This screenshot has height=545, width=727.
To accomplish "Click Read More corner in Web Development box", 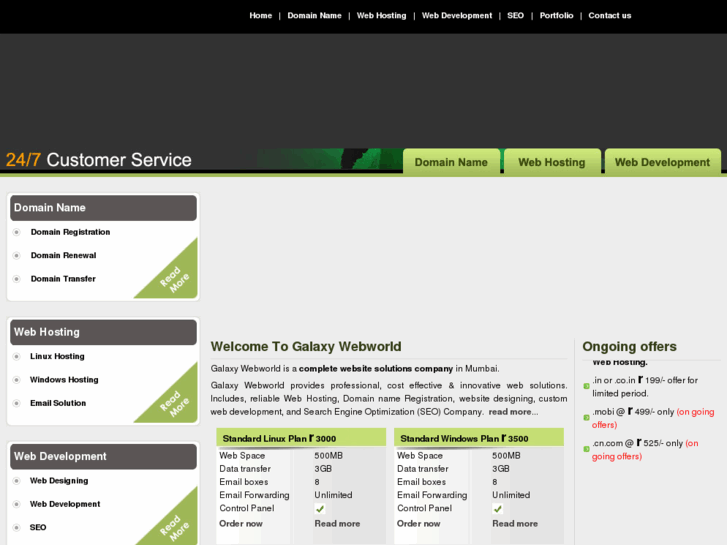I will pos(176,526).
